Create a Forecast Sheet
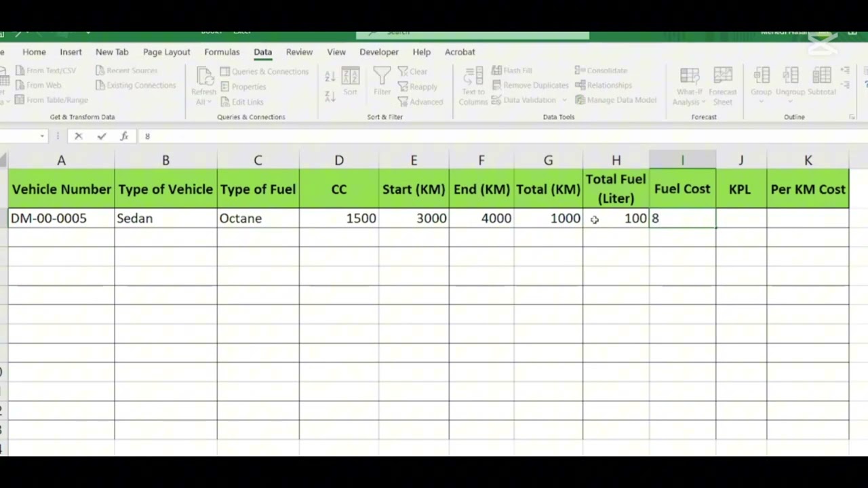 tap(723, 86)
